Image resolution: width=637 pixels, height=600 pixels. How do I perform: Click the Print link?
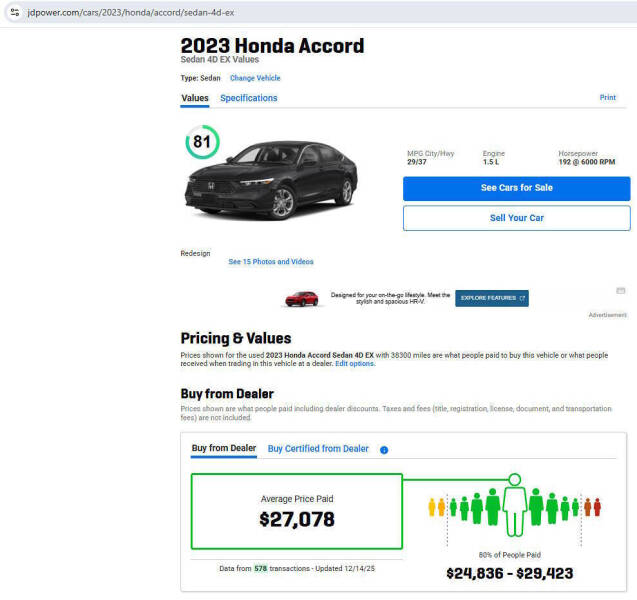tap(608, 97)
